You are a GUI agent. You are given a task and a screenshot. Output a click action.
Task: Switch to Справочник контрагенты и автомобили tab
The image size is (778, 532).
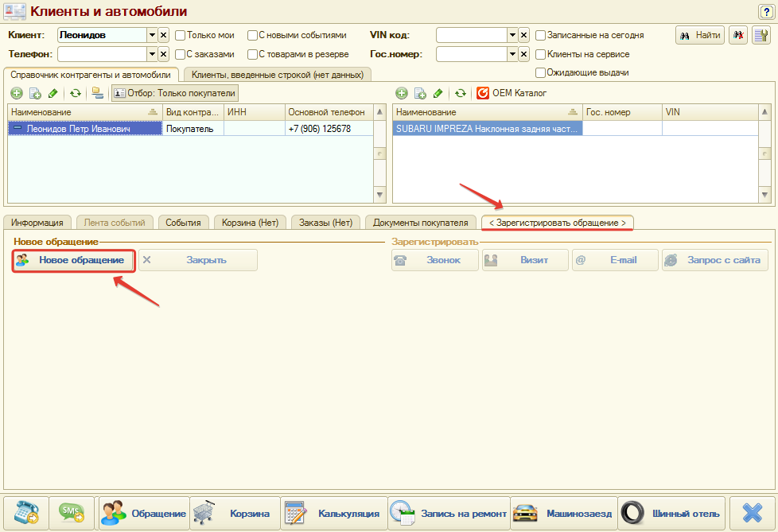click(x=91, y=75)
